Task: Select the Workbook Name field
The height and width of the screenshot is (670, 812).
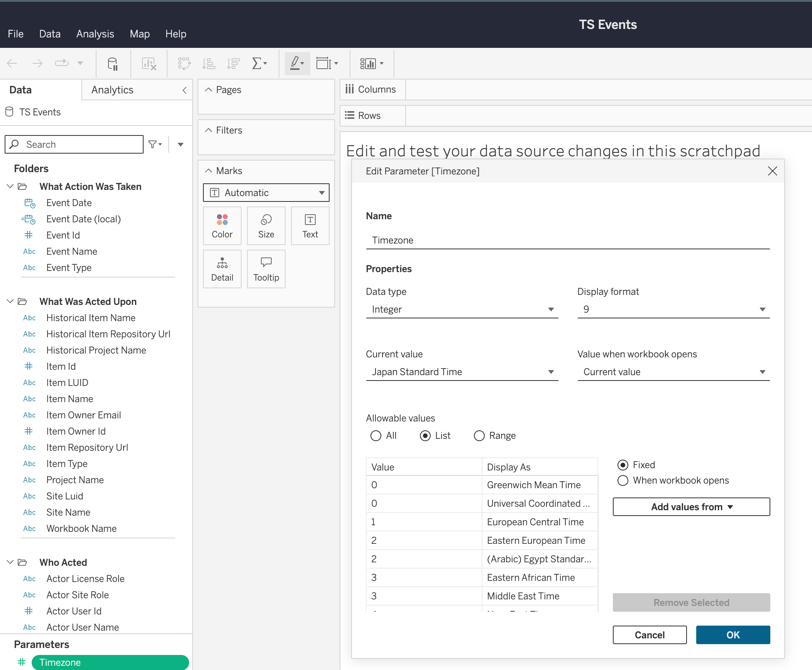Action: coord(81,529)
